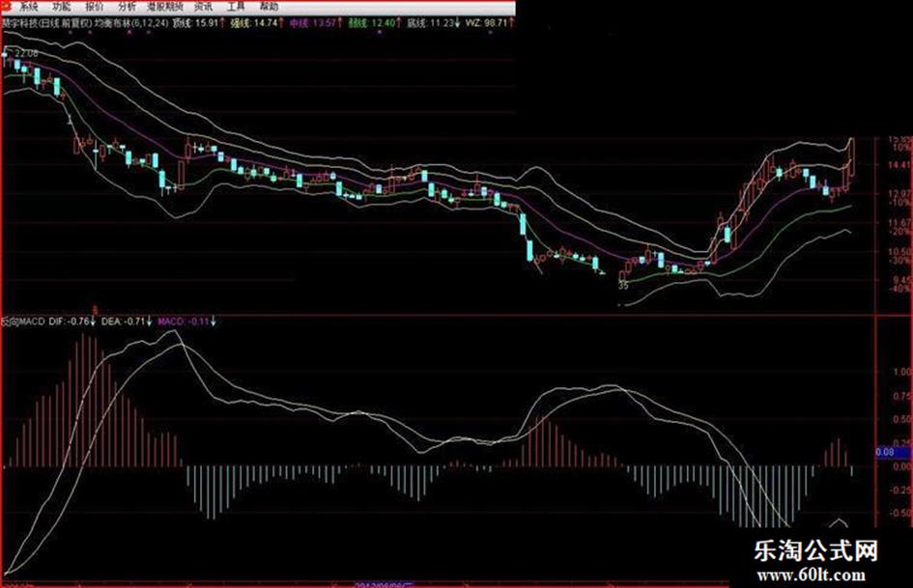Open the 资讯 menu
Viewport: 913px width, 588px height.
[203, 7]
